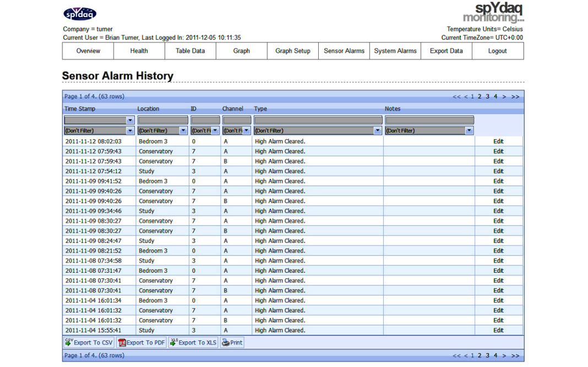
Task: Click the spYdaq logo at top left
Action: coord(80,14)
